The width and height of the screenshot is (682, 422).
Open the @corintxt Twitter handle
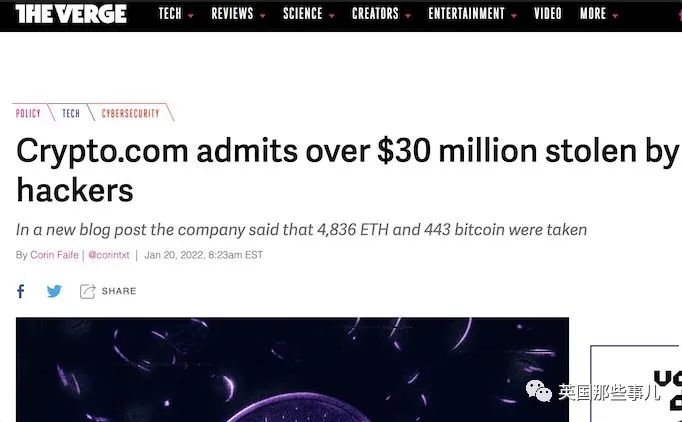(107, 255)
